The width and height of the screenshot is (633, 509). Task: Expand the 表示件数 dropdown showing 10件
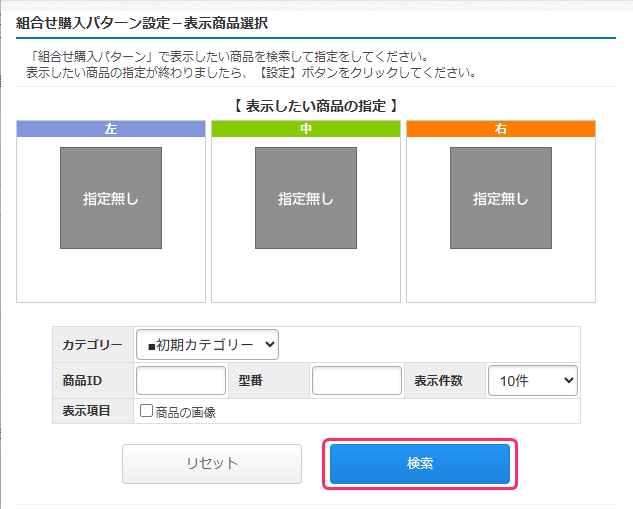click(532, 380)
